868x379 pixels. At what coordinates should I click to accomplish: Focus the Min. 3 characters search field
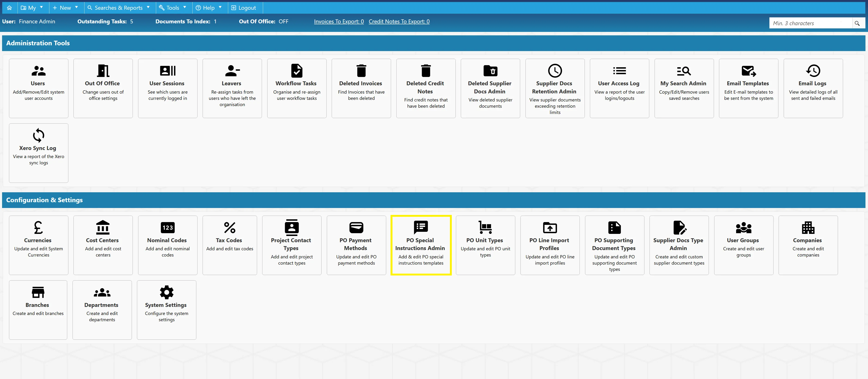pos(811,23)
